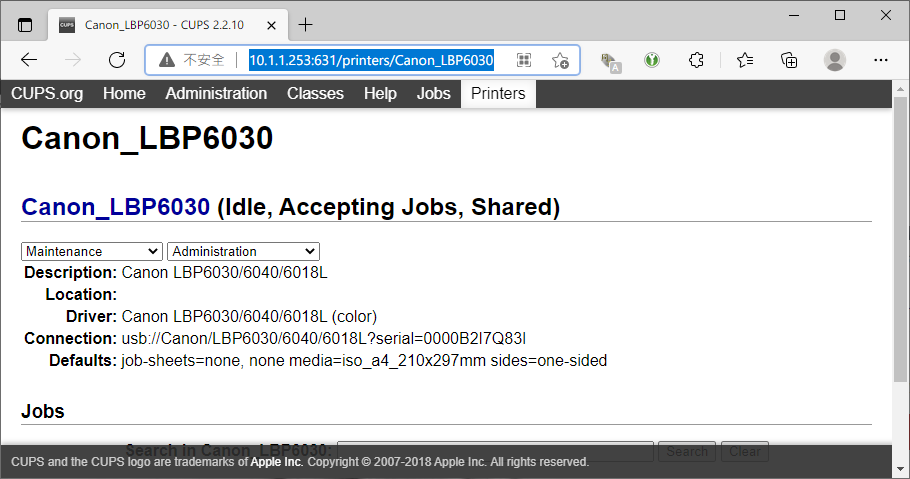The image size is (910, 479).
Task: Open the Collections icon
Action: coord(790,60)
